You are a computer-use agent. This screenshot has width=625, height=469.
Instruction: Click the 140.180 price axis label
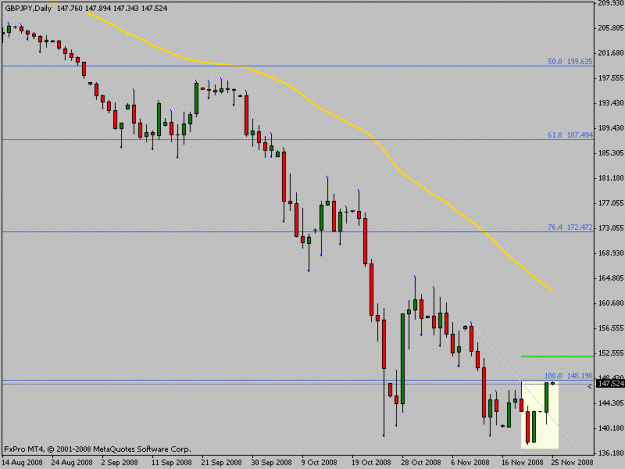pyautogui.click(x=610, y=428)
